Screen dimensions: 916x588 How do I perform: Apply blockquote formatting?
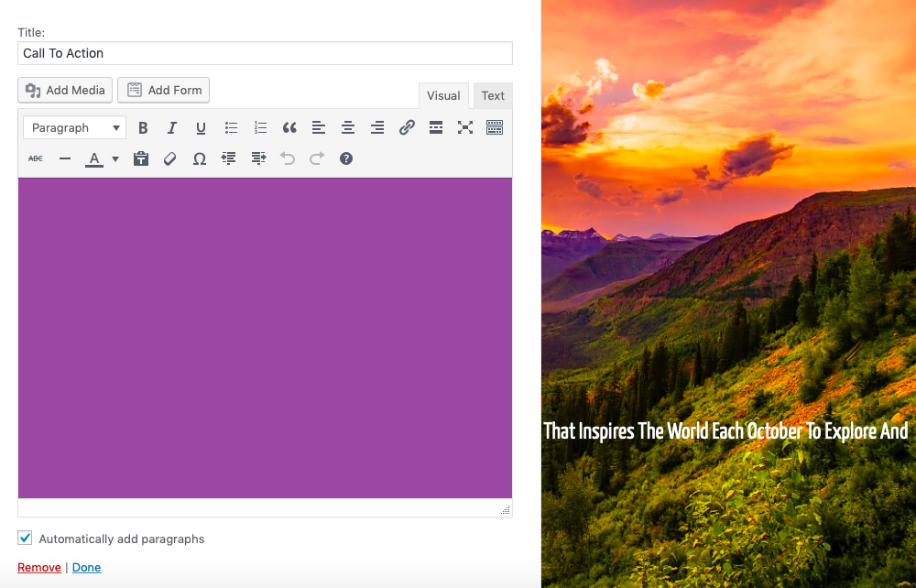[289, 128]
